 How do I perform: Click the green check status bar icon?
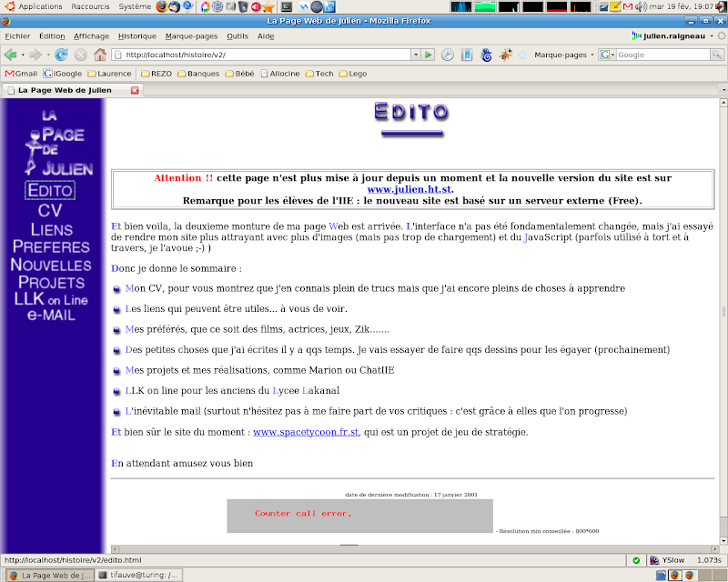pyautogui.click(x=636, y=560)
